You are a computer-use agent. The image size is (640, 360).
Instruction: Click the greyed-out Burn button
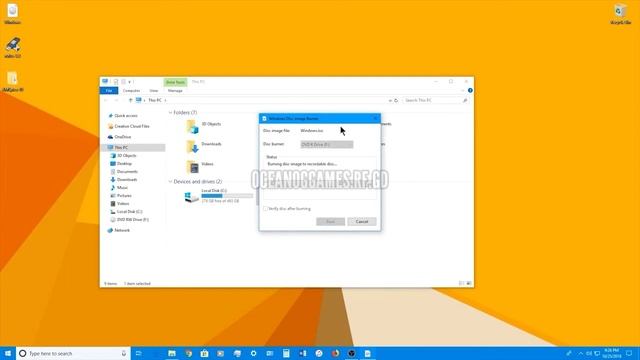point(330,222)
